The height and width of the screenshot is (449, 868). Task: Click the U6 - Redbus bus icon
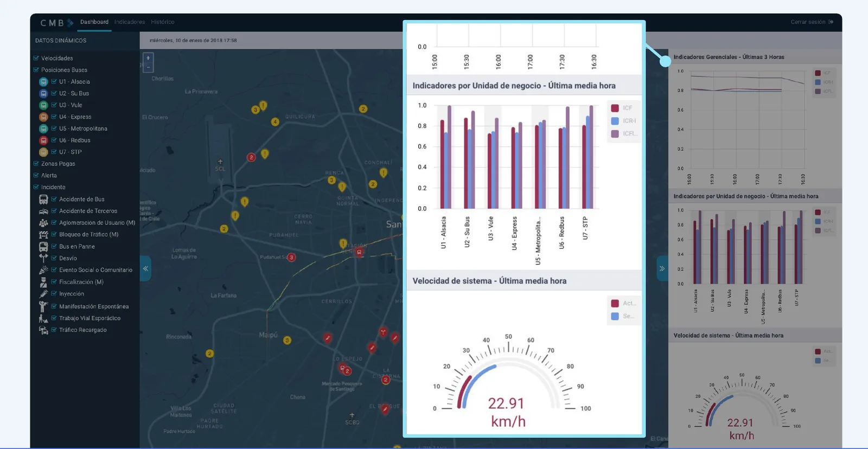pos(43,140)
